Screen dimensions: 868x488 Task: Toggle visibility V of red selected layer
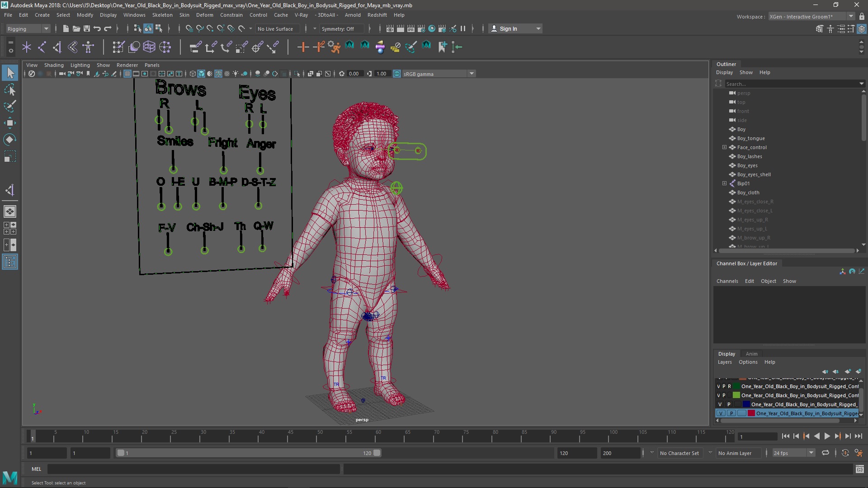pos(721,413)
